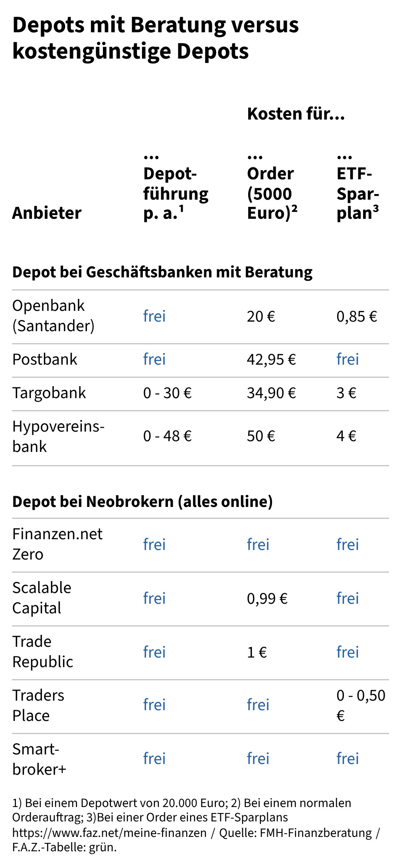Click the Openbank (Santander) provider name
The image size is (401, 868).
(x=53, y=316)
